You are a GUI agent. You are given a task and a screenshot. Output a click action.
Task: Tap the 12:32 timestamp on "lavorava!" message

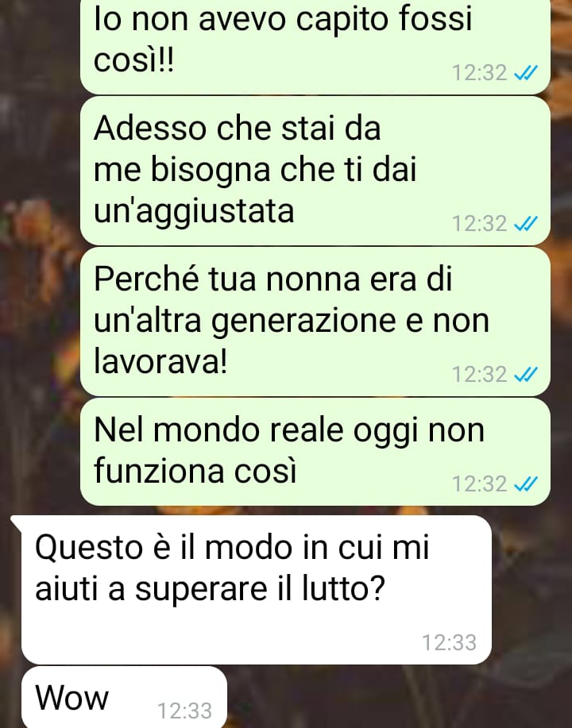pos(479,374)
